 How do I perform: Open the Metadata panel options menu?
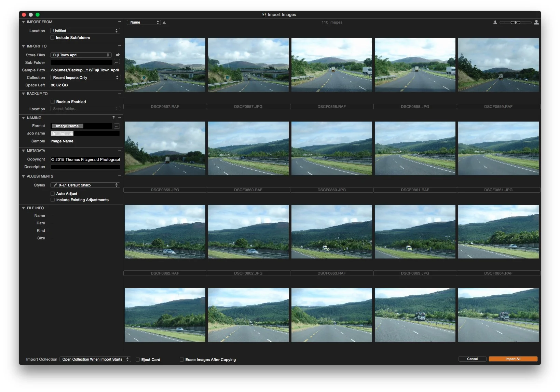119,151
